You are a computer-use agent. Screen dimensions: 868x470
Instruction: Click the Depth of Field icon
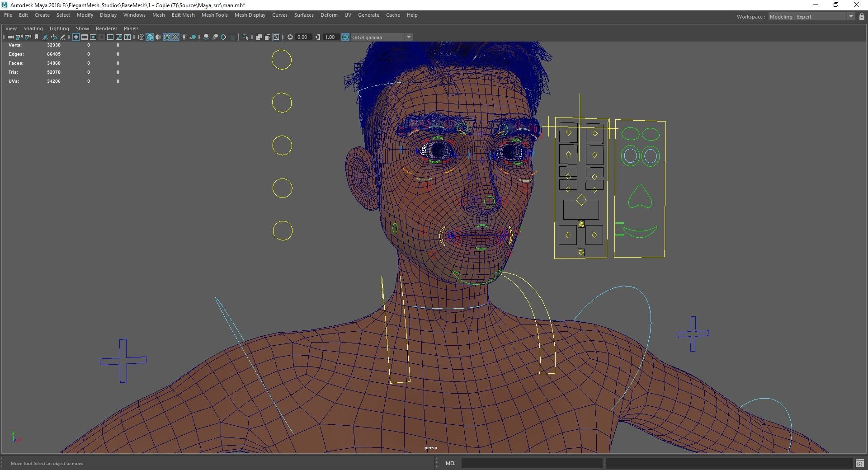(232, 37)
